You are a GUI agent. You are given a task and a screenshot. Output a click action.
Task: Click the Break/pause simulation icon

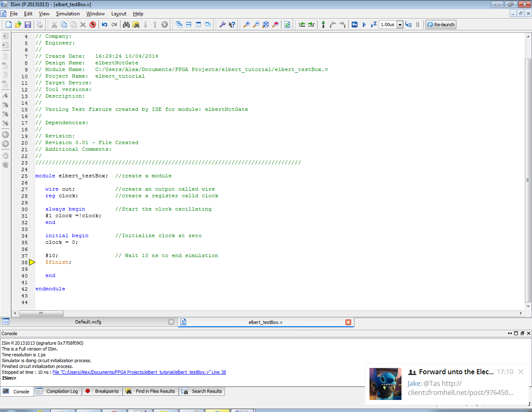[418, 25]
